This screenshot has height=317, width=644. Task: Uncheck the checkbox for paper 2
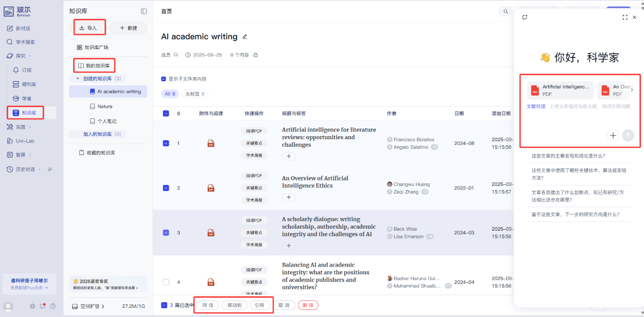pyautogui.click(x=166, y=188)
